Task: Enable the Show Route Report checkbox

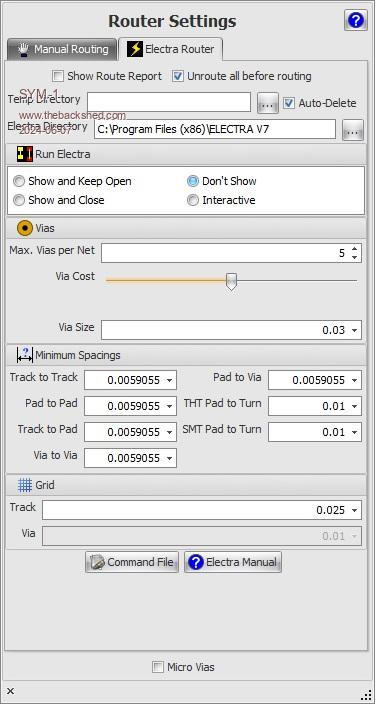Action: pyautogui.click(x=58, y=76)
